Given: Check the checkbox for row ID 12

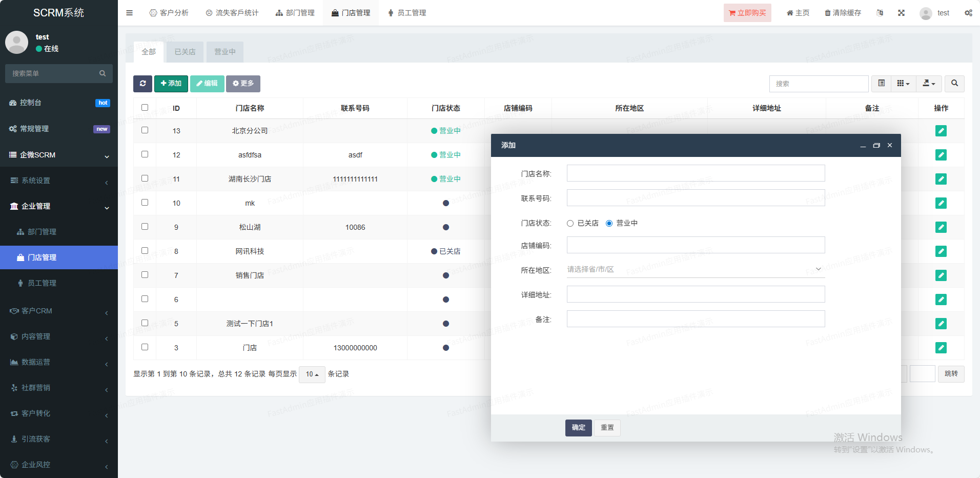Looking at the screenshot, I should 145,154.
